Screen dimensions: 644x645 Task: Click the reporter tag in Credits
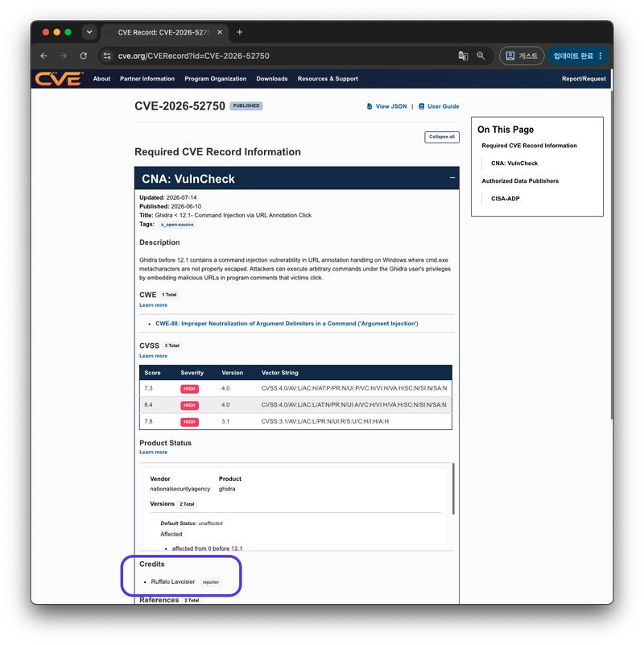(211, 582)
